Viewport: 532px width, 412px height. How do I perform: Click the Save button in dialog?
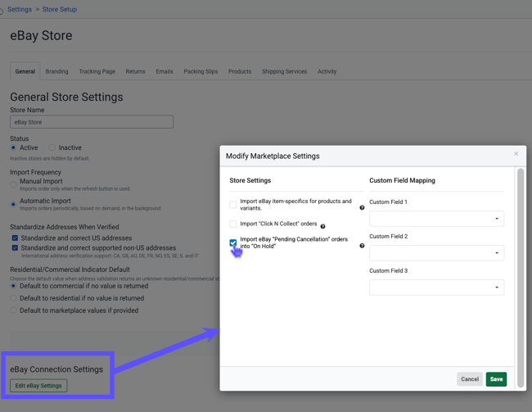[x=496, y=379]
